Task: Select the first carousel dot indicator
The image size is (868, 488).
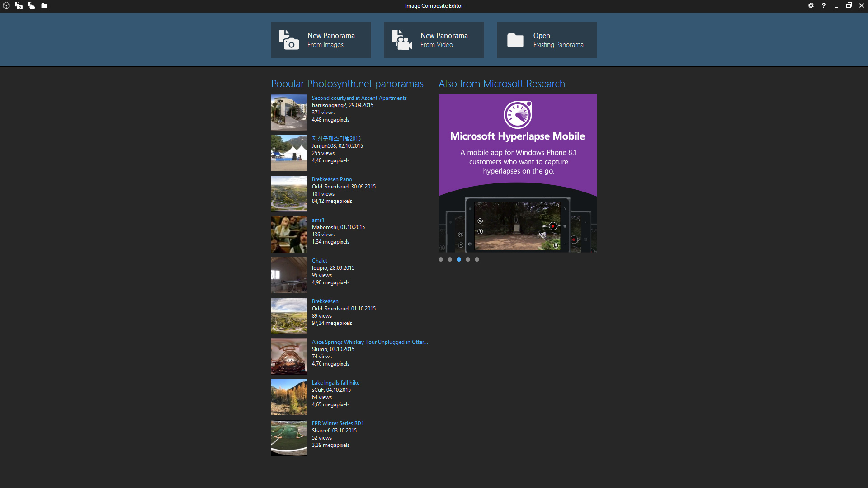Action: [441, 259]
